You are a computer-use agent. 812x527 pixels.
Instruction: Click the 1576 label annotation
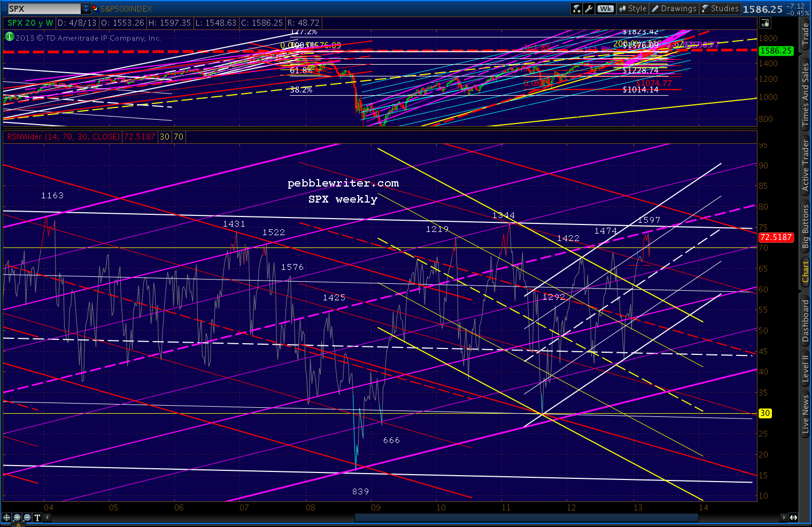coord(292,267)
